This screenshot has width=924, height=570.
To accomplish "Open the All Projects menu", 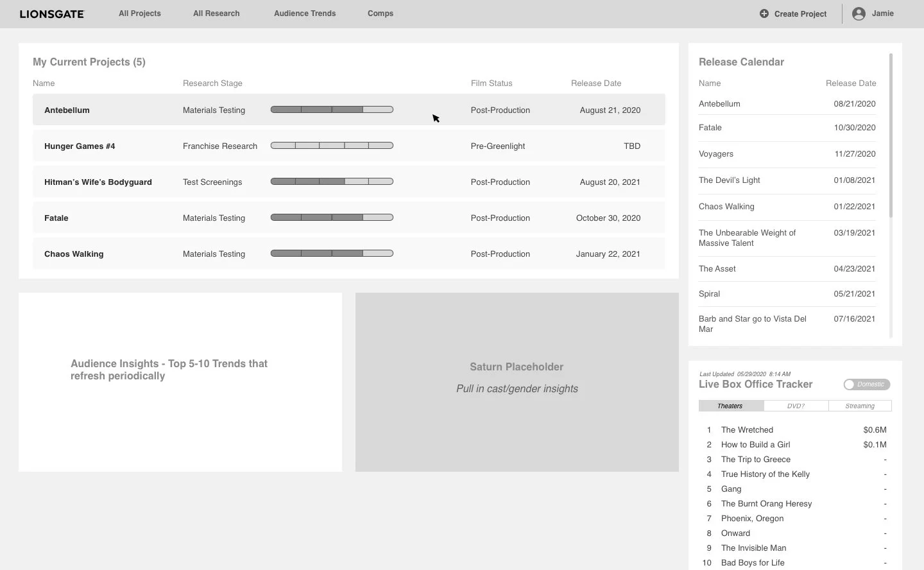I will tap(140, 13).
